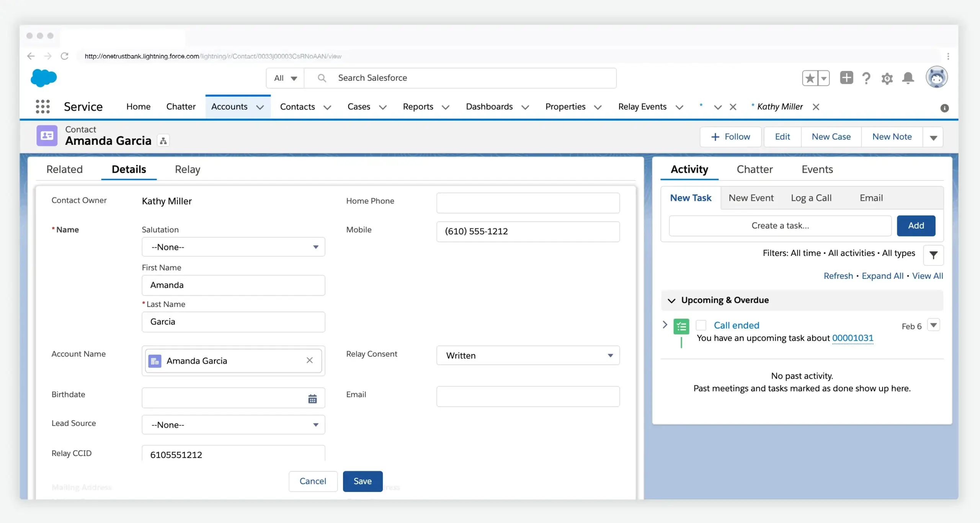Screen dimensions: 980x523
Task: Click the Edit button
Action: point(782,137)
